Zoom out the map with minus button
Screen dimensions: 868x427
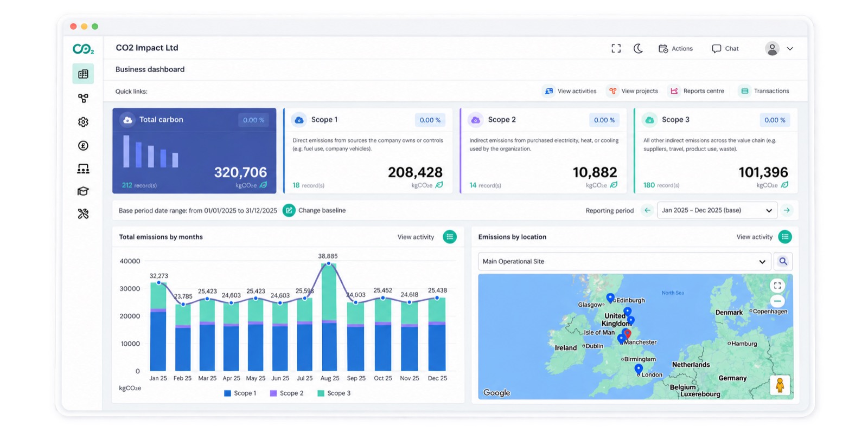777,301
